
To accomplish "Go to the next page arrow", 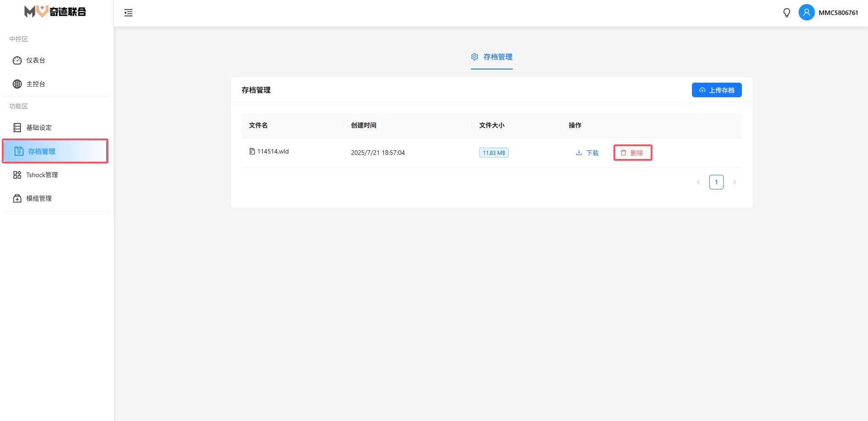I will pyautogui.click(x=735, y=182).
